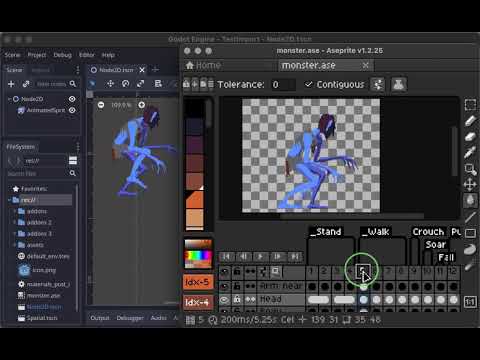Viewport: 480px width, 360px height.
Task: Click the Tolerance input field
Action: click(x=283, y=84)
